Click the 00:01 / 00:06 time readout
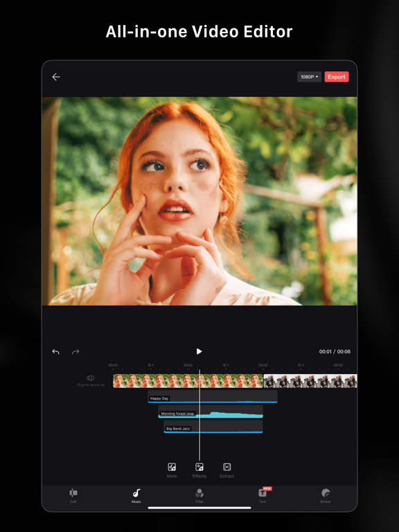The image size is (399, 532). click(x=335, y=352)
